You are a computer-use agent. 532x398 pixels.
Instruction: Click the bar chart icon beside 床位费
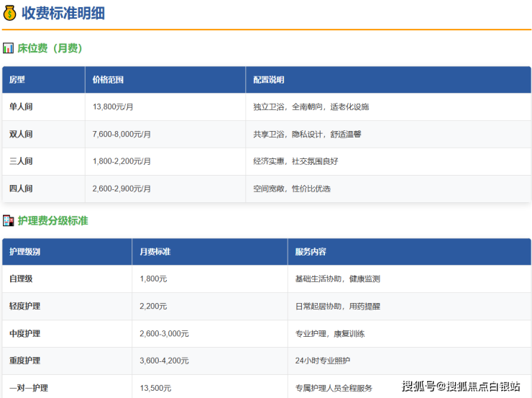pos(8,48)
